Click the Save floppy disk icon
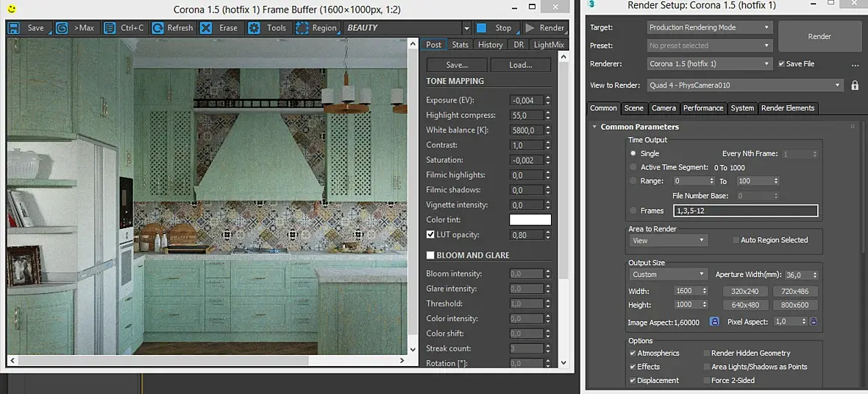 pos(14,28)
